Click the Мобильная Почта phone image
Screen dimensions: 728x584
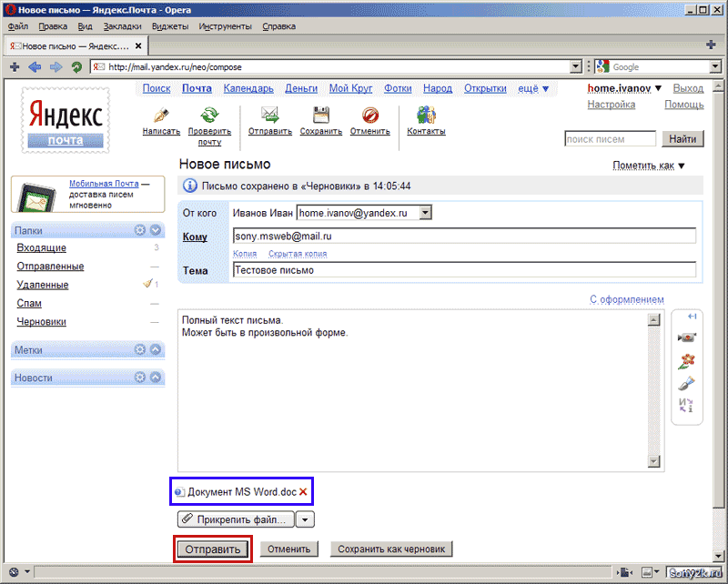[x=38, y=197]
